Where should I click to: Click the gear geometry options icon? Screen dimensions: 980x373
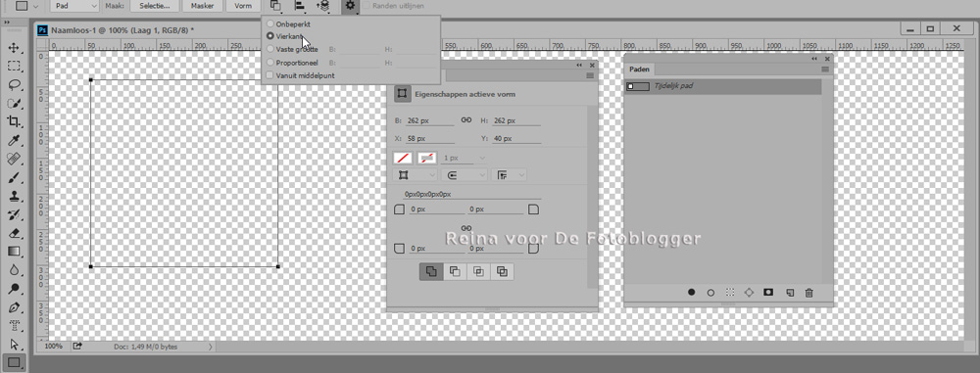[350, 6]
